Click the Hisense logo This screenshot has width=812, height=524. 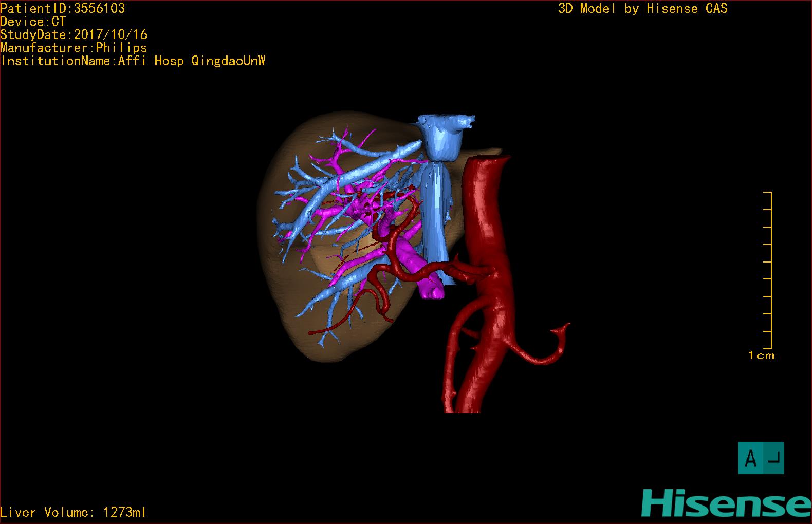point(726,503)
